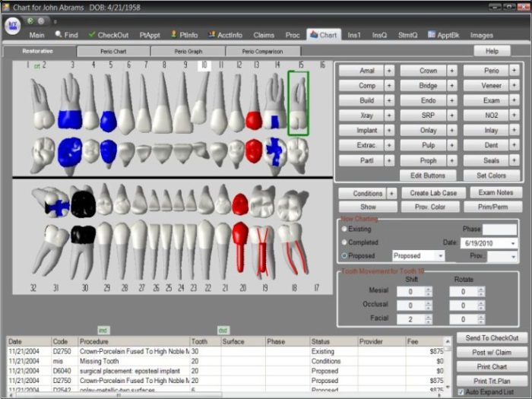Select the Completed radio button

[344, 242]
